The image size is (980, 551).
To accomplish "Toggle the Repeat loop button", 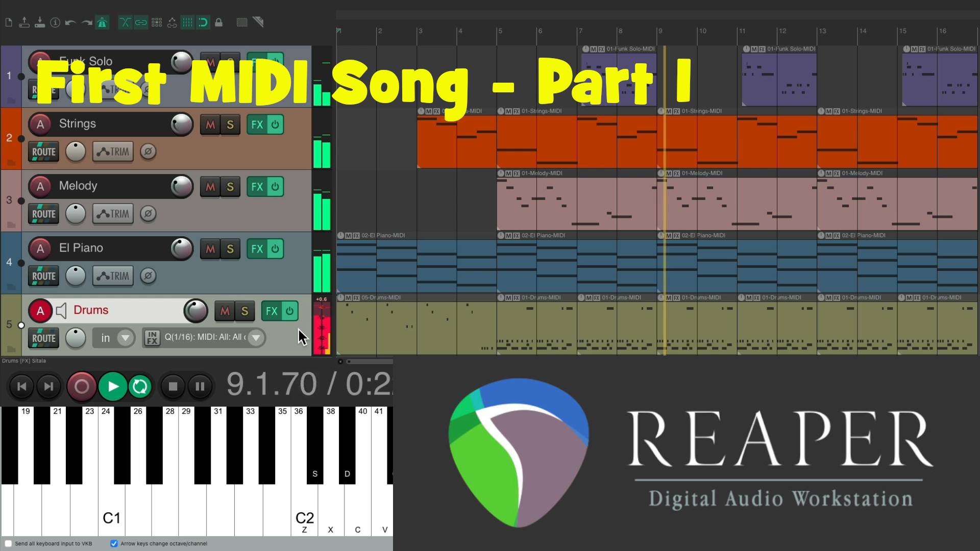I will tap(140, 387).
